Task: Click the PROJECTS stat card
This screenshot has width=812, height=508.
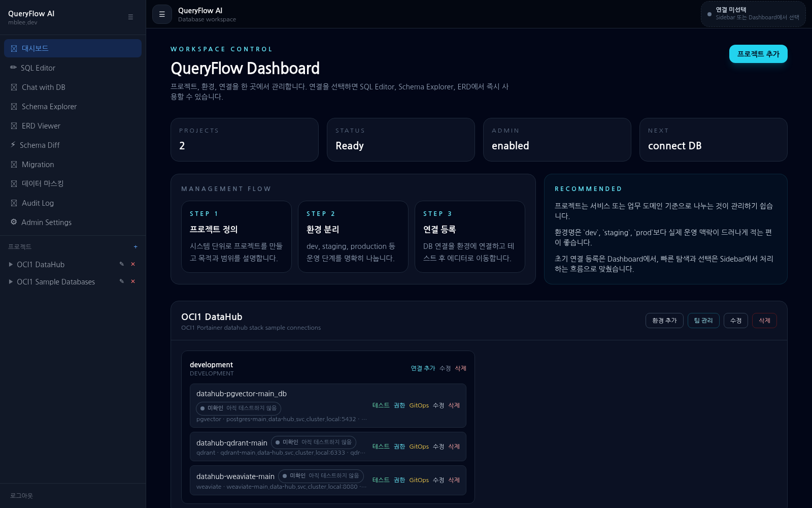Action: 245,140
